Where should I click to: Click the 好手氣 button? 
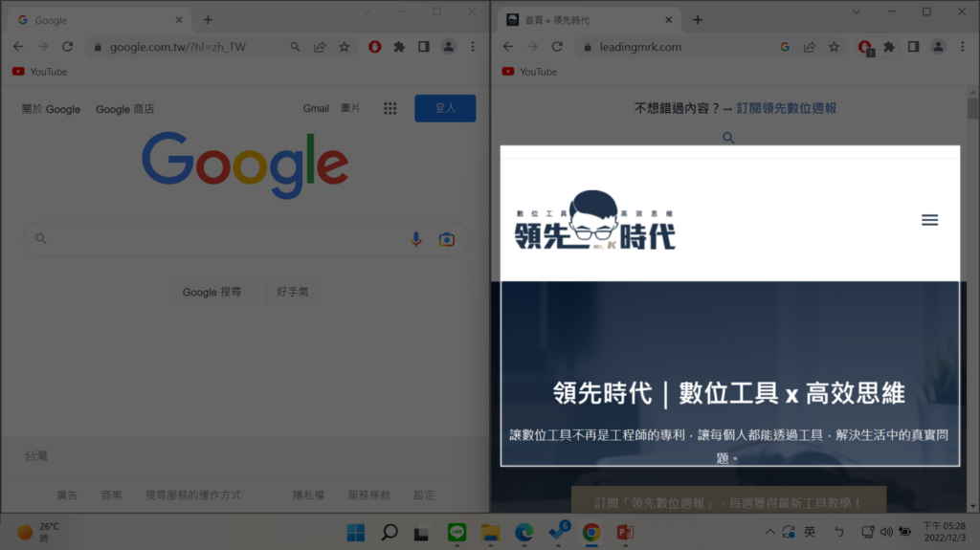click(x=292, y=292)
